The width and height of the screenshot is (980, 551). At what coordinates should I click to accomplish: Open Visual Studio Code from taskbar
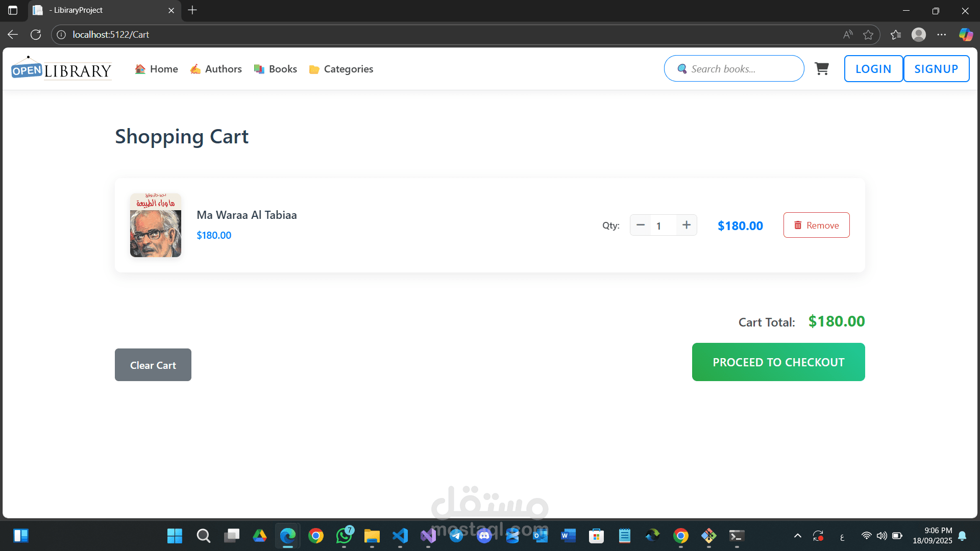click(400, 536)
